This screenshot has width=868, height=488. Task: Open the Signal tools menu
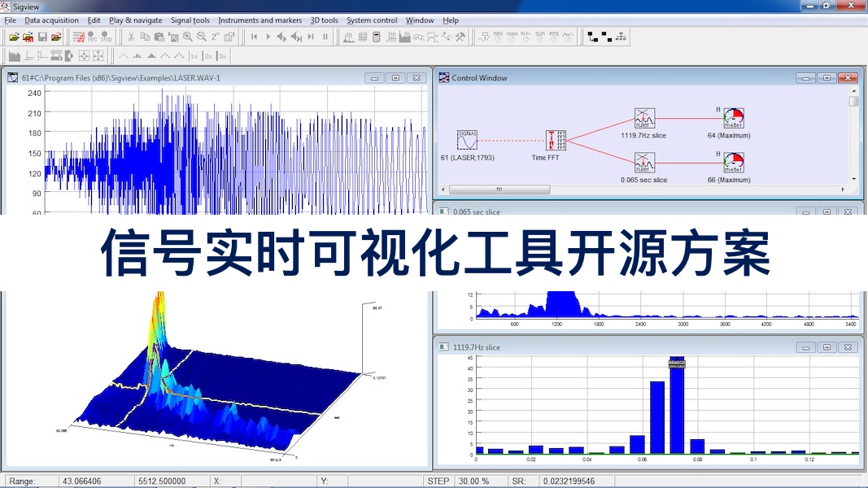pyautogui.click(x=190, y=20)
